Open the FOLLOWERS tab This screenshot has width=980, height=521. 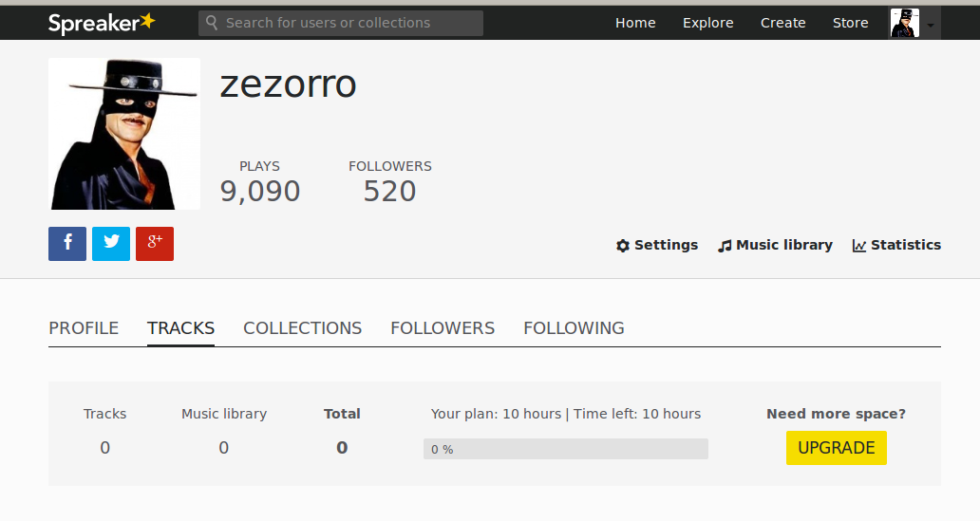point(443,328)
